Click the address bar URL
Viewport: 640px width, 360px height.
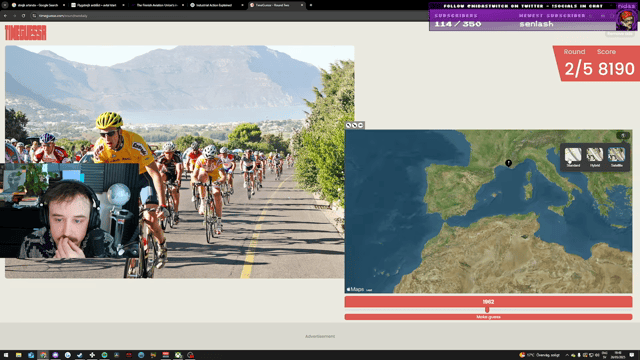(63, 16)
